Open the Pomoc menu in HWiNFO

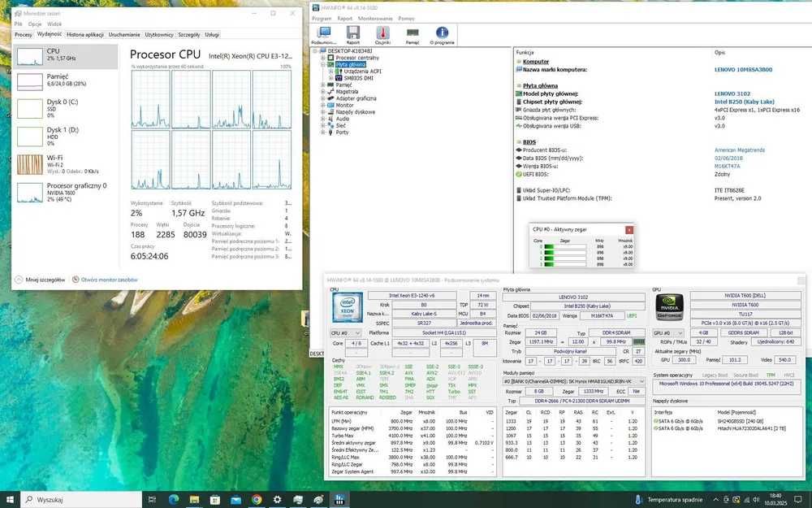pyautogui.click(x=407, y=18)
